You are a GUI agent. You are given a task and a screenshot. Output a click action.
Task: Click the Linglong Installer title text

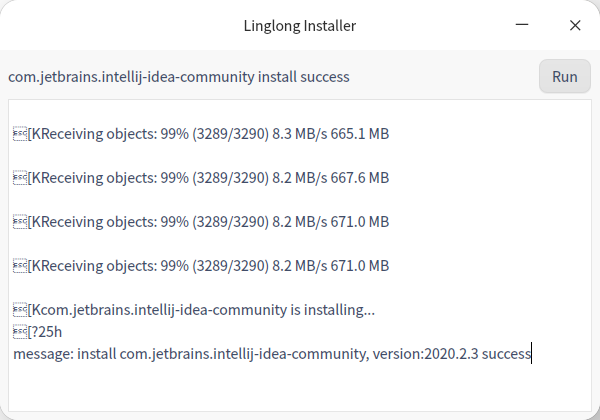300,26
